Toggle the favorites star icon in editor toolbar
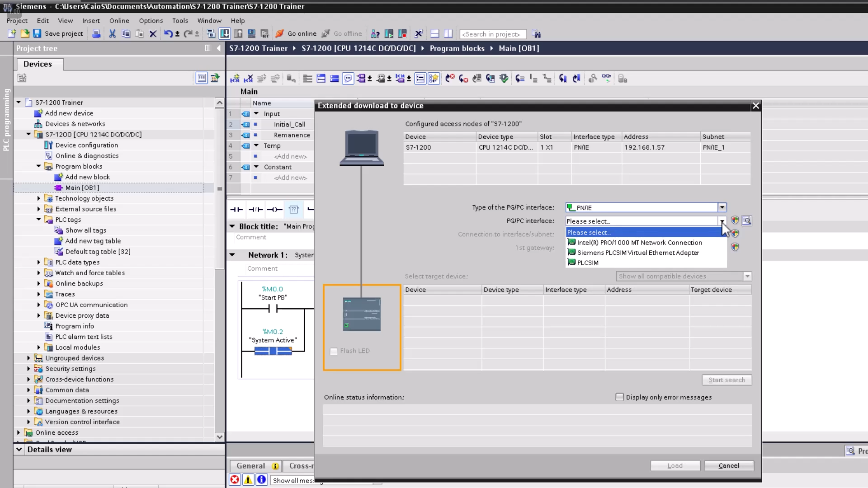 pos(434,79)
